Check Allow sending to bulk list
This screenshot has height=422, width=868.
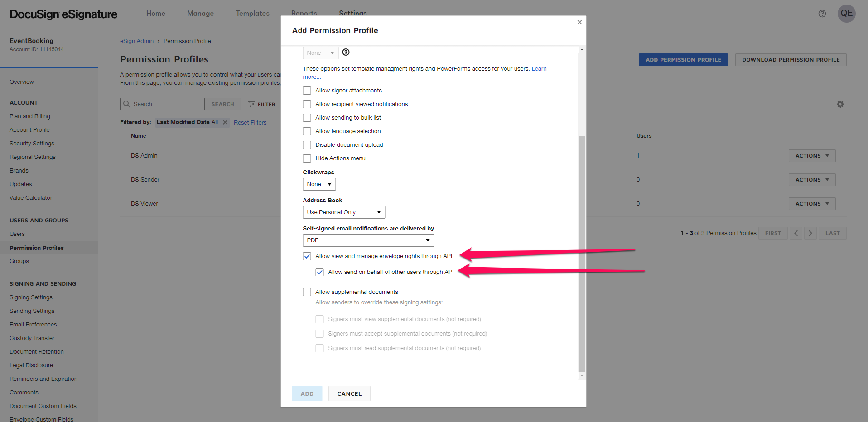pos(307,118)
